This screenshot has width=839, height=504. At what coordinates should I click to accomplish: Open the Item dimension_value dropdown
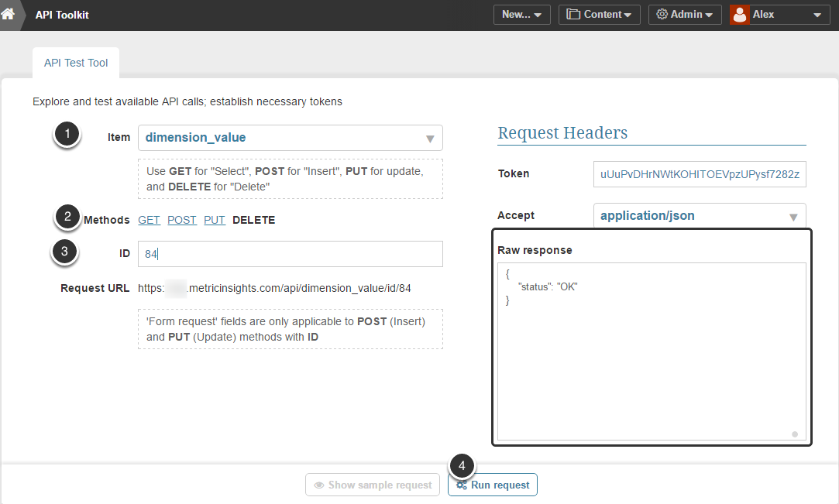coord(290,138)
